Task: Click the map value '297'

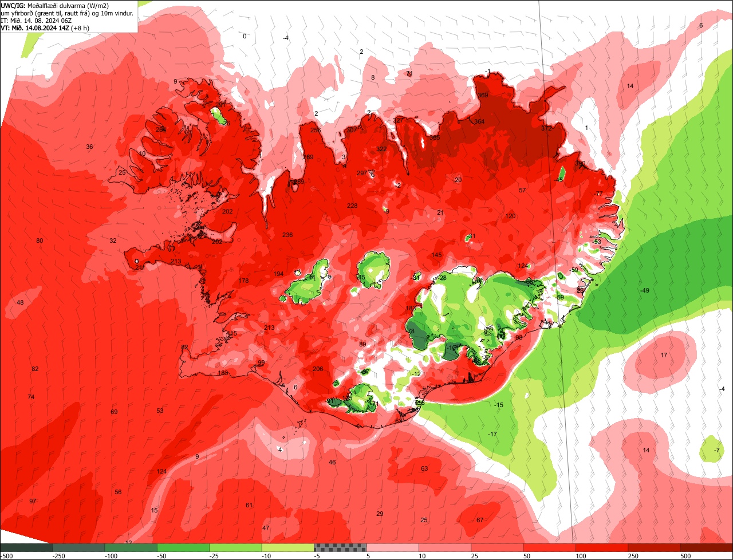Action: point(362,173)
